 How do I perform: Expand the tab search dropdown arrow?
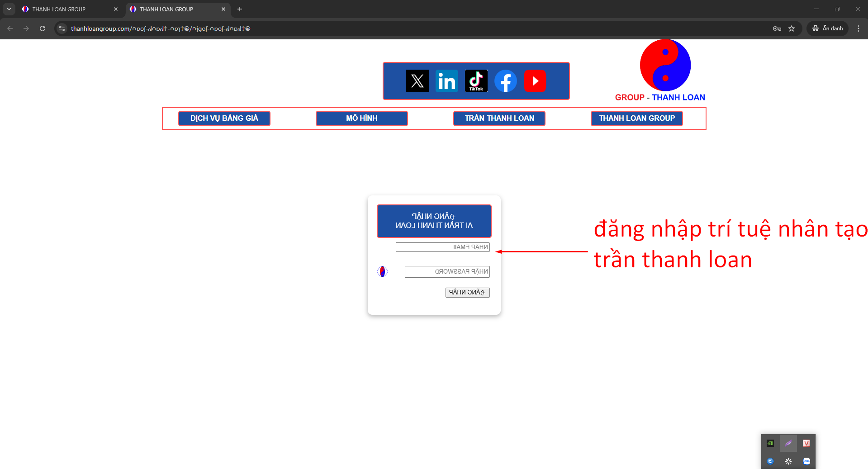9,9
